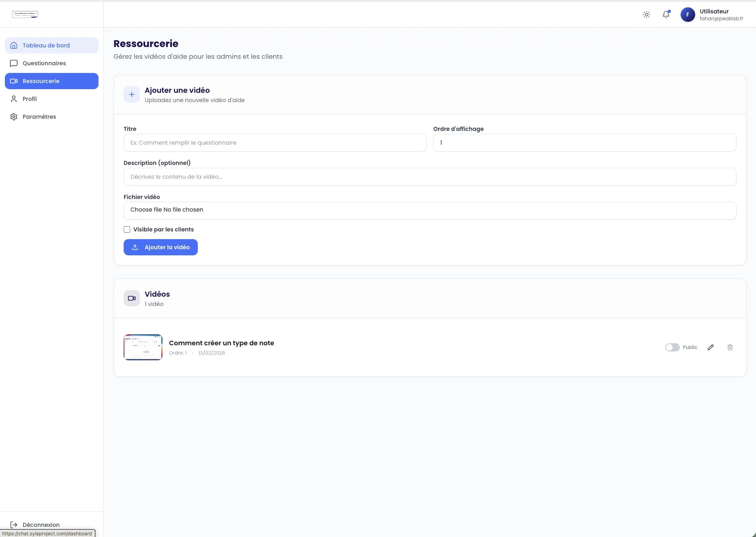The width and height of the screenshot is (756, 537).
Task: Select Ressourcerie in the sidebar
Action: coord(51,81)
